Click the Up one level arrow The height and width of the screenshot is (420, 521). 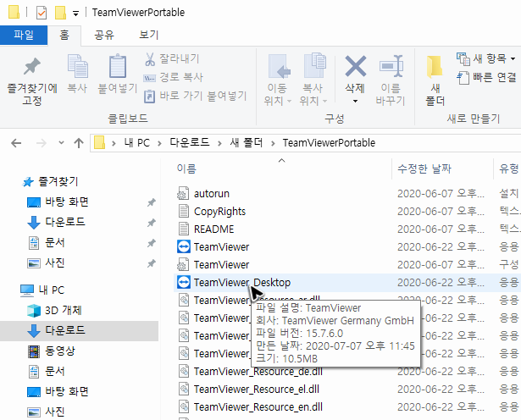coord(79,143)
